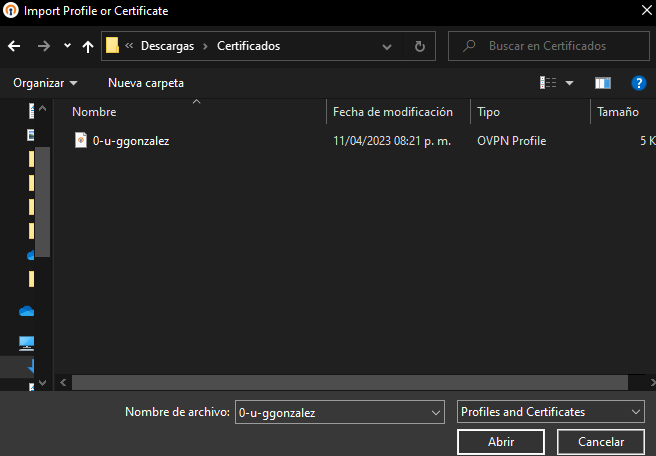Select Certificados in the address breadcrumb
656x456 pixels.
coord(249,46)
